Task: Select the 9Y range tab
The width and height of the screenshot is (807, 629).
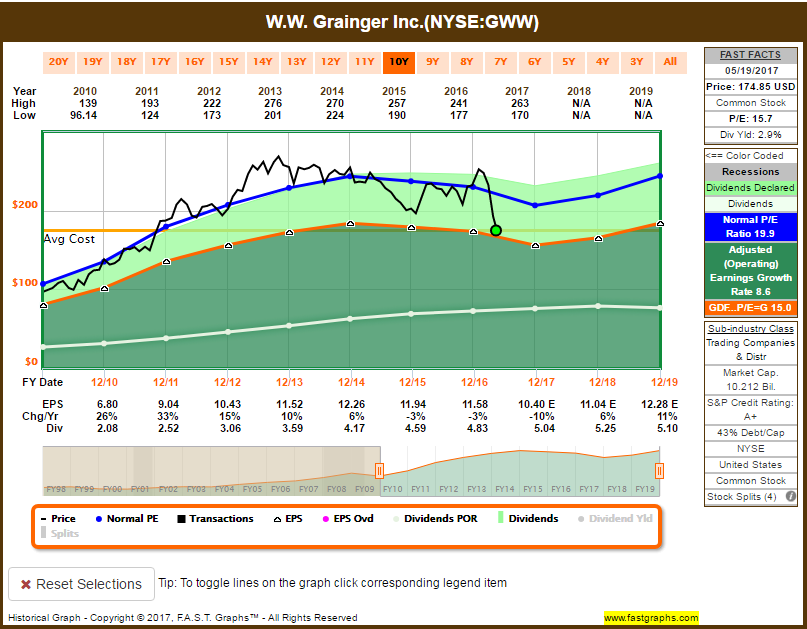Action: click(x=432, y=62)
